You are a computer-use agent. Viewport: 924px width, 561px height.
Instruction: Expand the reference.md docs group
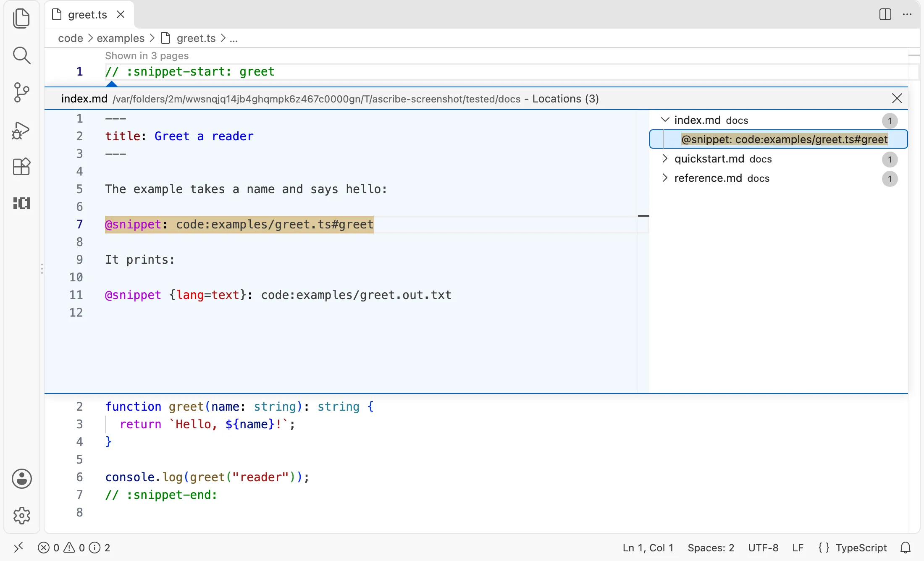pyautogui.click(x=665, y=178)
